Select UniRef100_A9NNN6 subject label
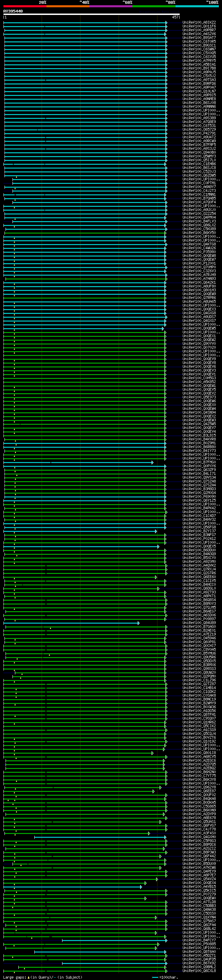222x980 pixels. [199, 106]
